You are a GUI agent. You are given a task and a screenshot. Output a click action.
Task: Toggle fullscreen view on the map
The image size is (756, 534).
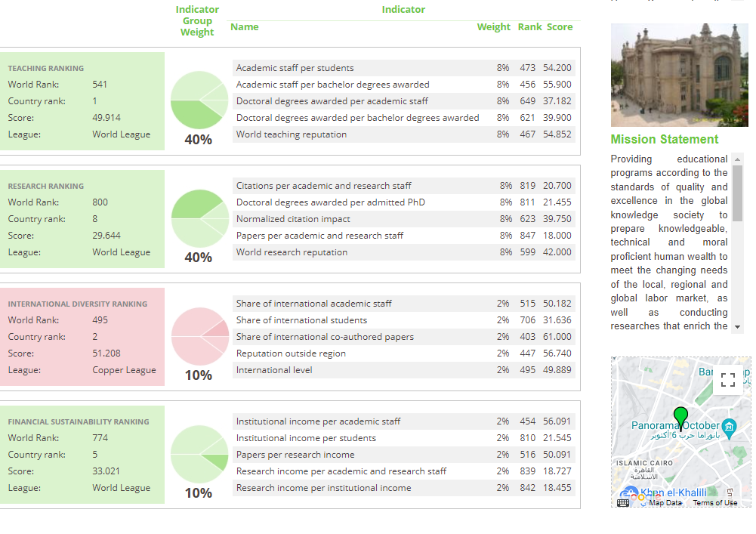click(x=728, y=380)
